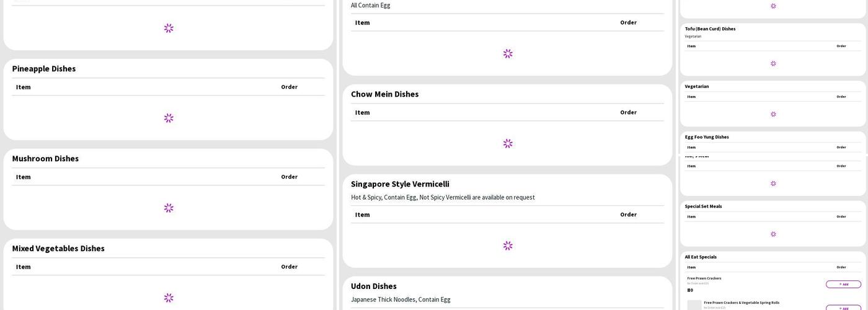The width and height of the screenshot is (868, 310).
Task: Click the Chow Mein Dishes heading
Action: pyautogui.click(x=384, y=94)
